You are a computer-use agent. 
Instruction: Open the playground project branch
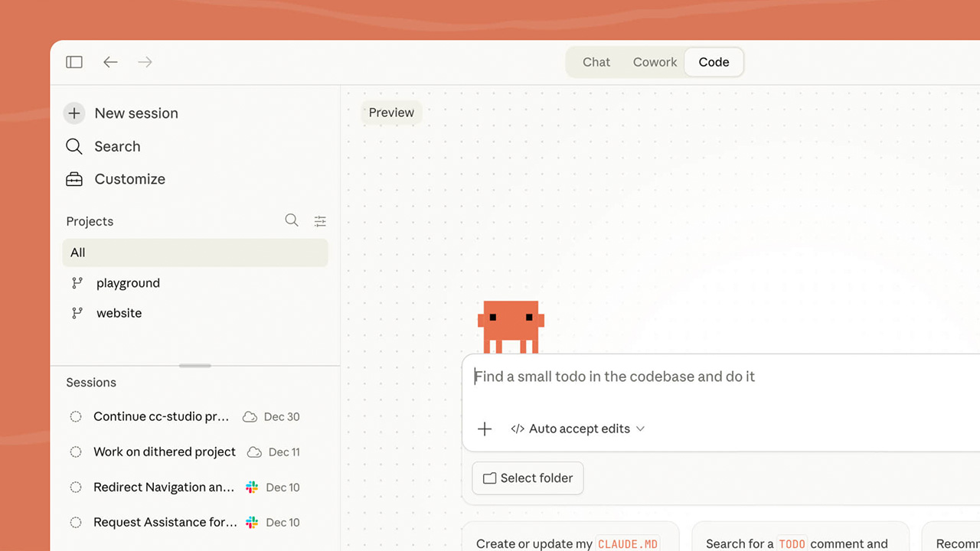tap(127, 283)
